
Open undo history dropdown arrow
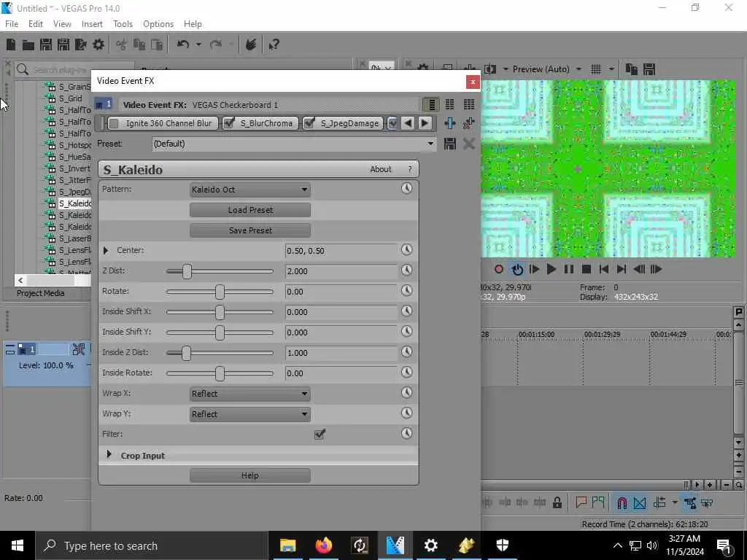click(x=198, y=44)
